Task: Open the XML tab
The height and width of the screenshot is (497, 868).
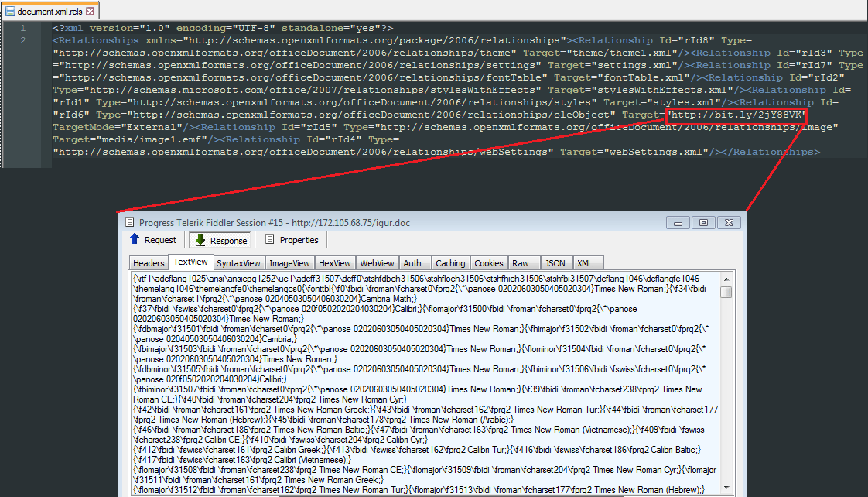Action: pyautogui.click(x=585, y=263)
